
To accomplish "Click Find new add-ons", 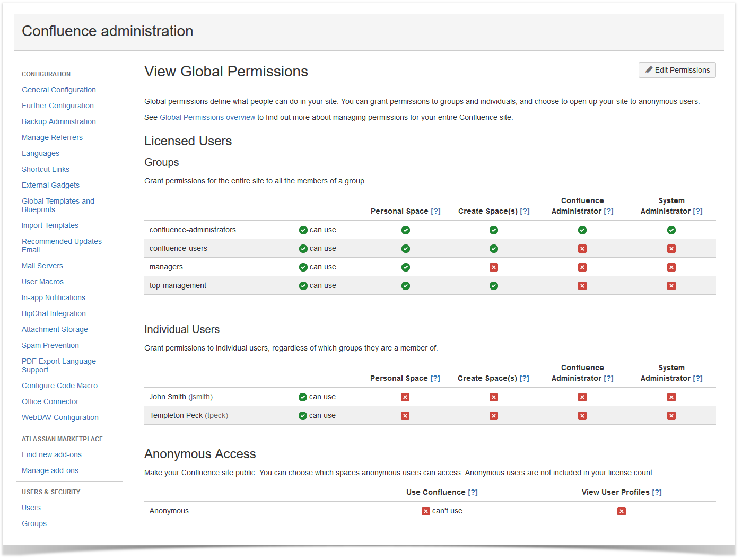I will tap(51, 454).
